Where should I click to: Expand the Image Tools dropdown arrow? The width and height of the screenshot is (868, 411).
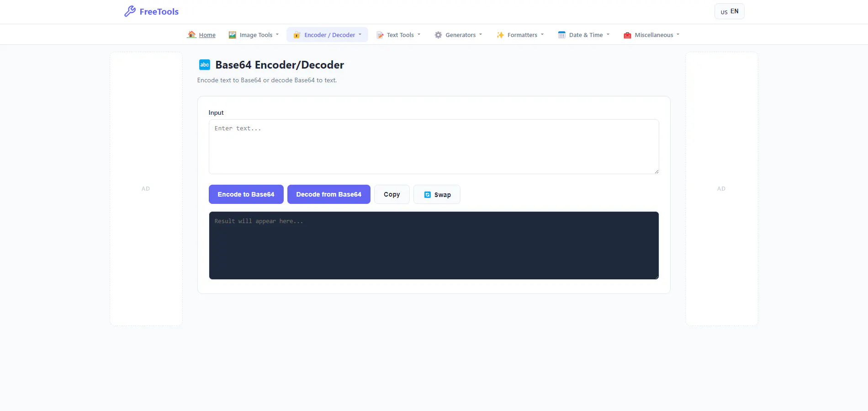(277, 34)
